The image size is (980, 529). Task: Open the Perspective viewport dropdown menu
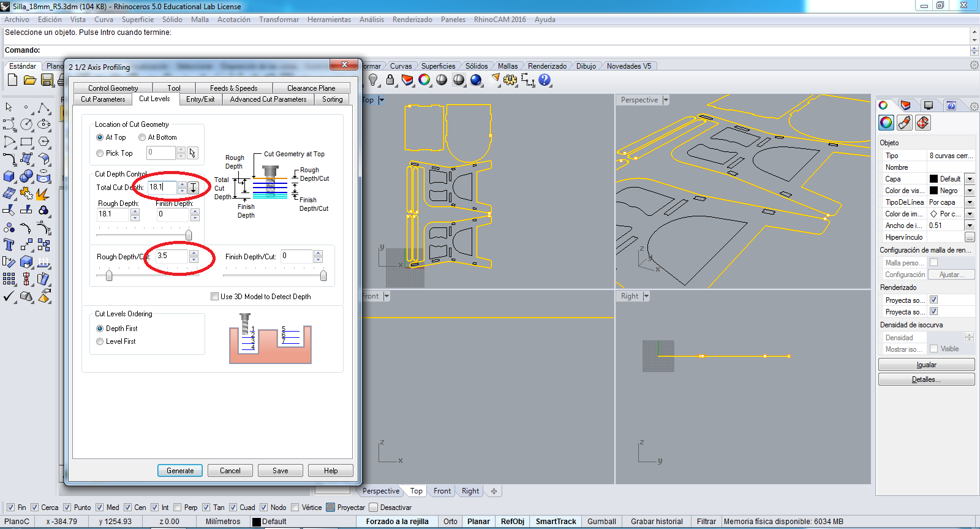pyautogui.click(x=666, y=100)
